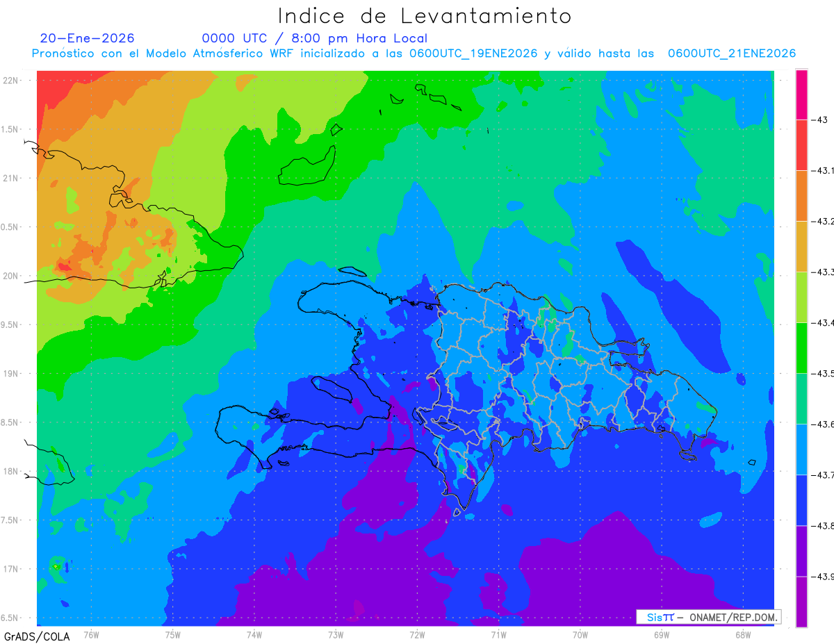This screenshot has height=644, width=834.
Task: Click the colorbar label '-43.9'
Action: 823,577
